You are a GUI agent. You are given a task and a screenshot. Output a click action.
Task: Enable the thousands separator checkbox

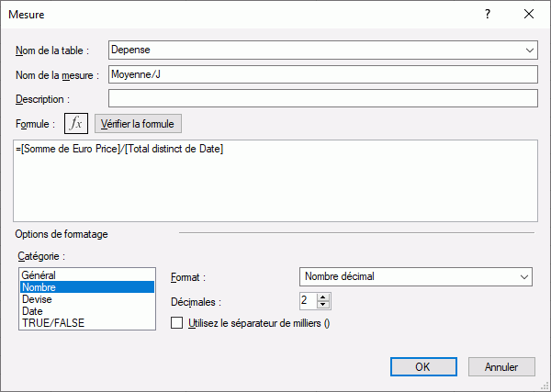pos(177,322)
